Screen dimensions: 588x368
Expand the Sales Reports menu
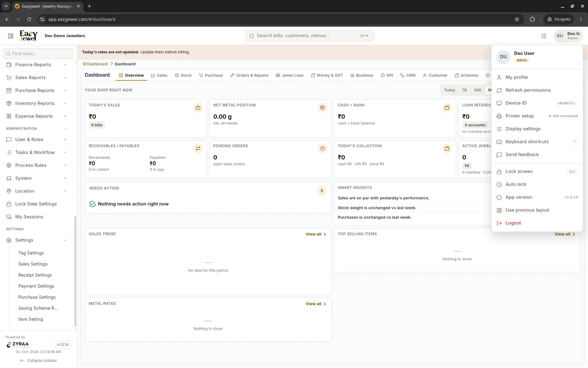pos(37,78)
